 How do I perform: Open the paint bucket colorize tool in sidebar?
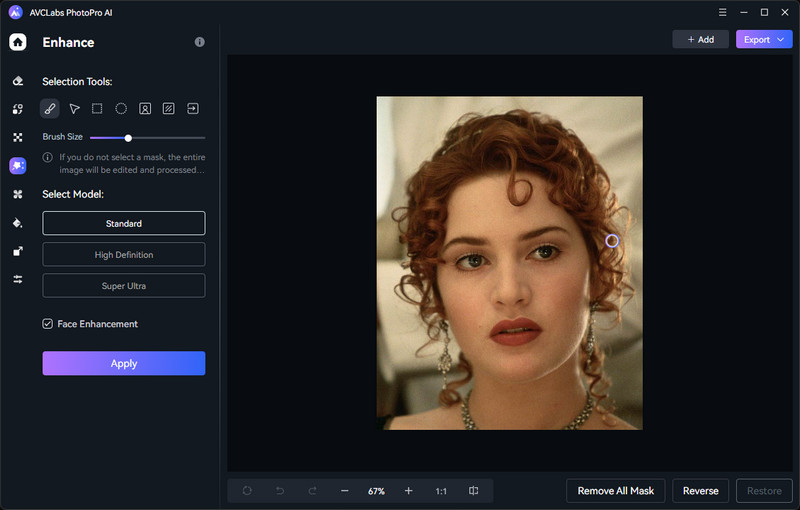click(18, 223)
